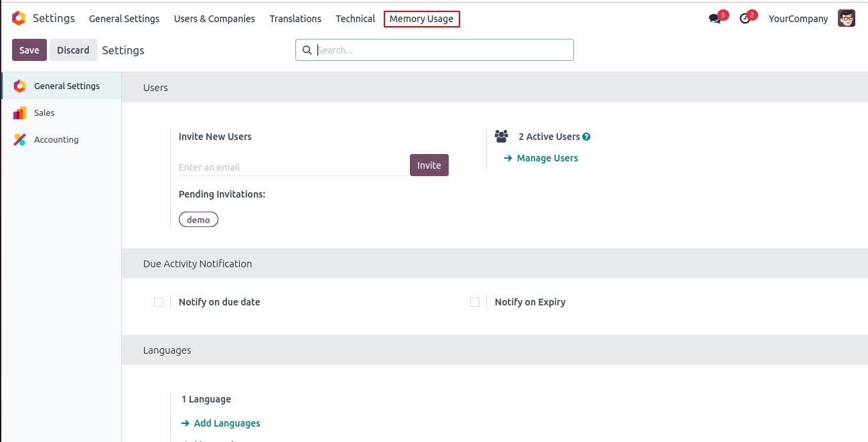Click the Enter an email field

[x=293, y=167]
